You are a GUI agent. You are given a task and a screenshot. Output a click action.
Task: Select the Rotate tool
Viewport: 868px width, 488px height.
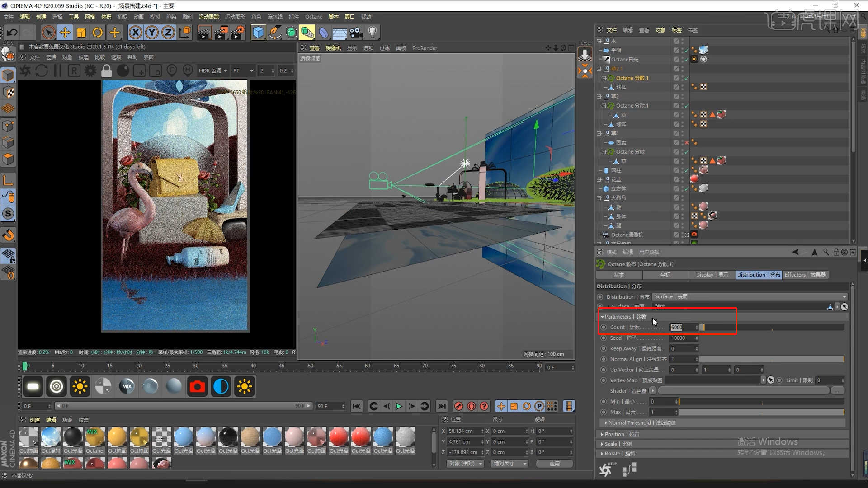tap(98, 33)
